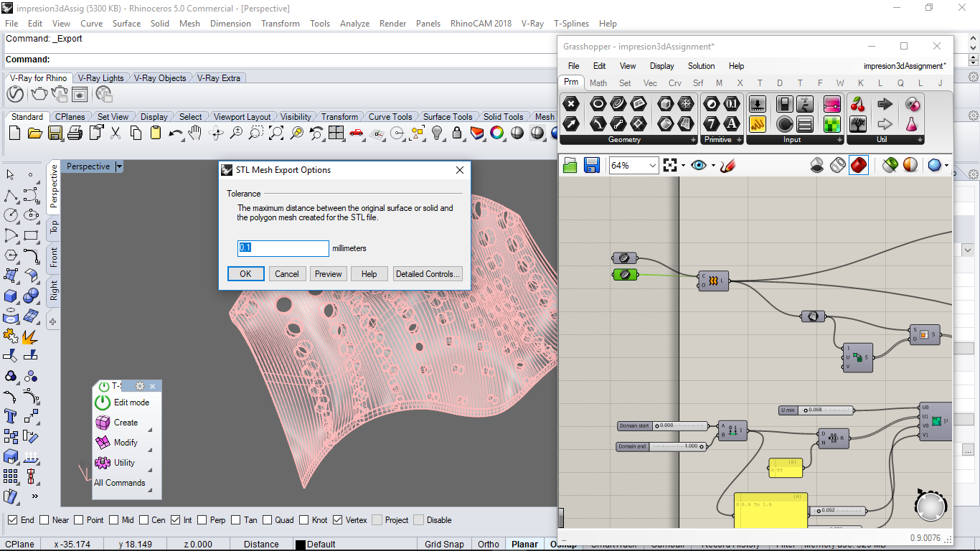Open the Rhino Analyze menu
980x551 pixels.
tap(354, 24)
